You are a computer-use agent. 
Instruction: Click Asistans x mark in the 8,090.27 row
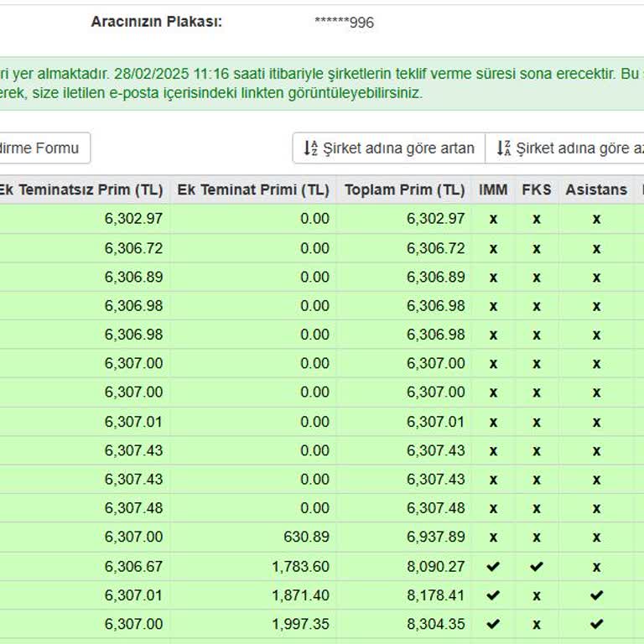tap(596, 567)
